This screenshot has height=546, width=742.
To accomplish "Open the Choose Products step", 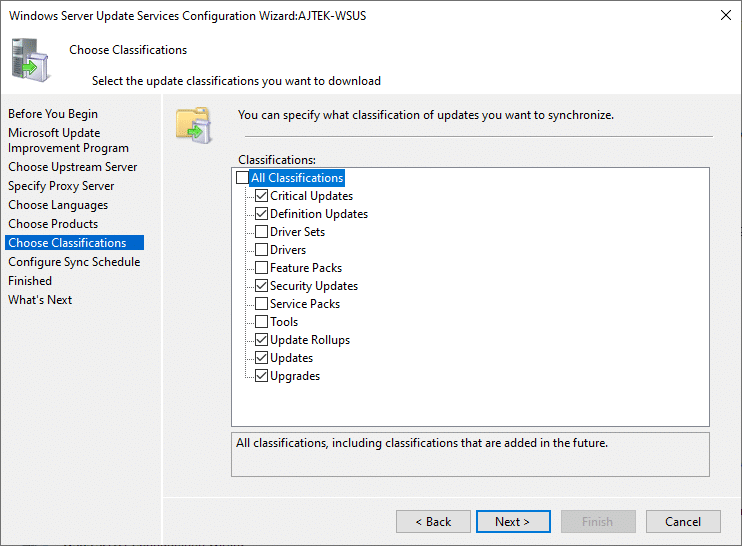I will (x=53, y=224).
